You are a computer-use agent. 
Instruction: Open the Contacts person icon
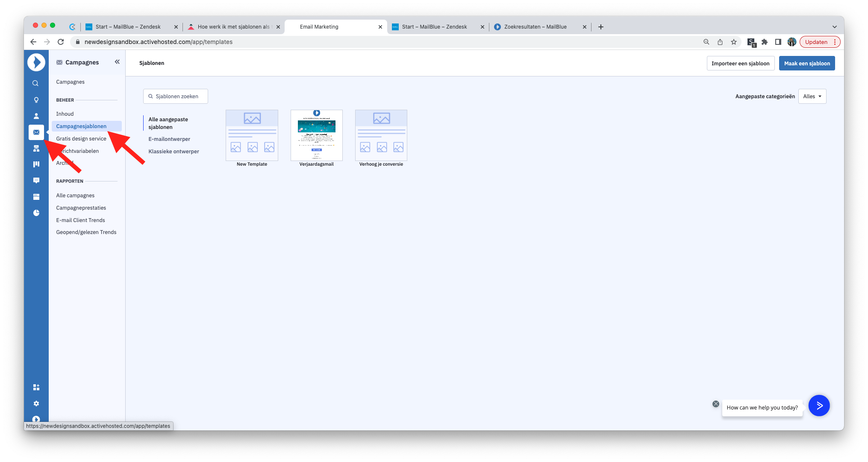coord(36,116)
